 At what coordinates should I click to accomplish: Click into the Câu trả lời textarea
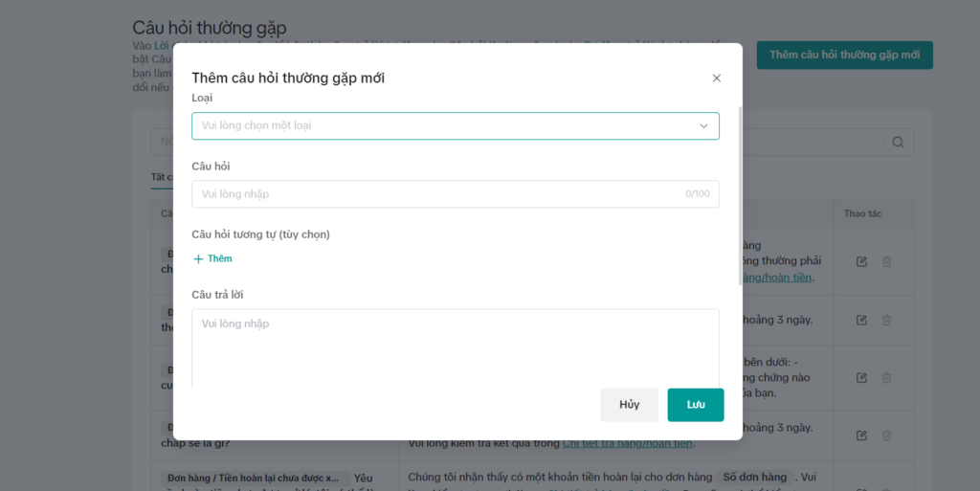click(455, 348)
